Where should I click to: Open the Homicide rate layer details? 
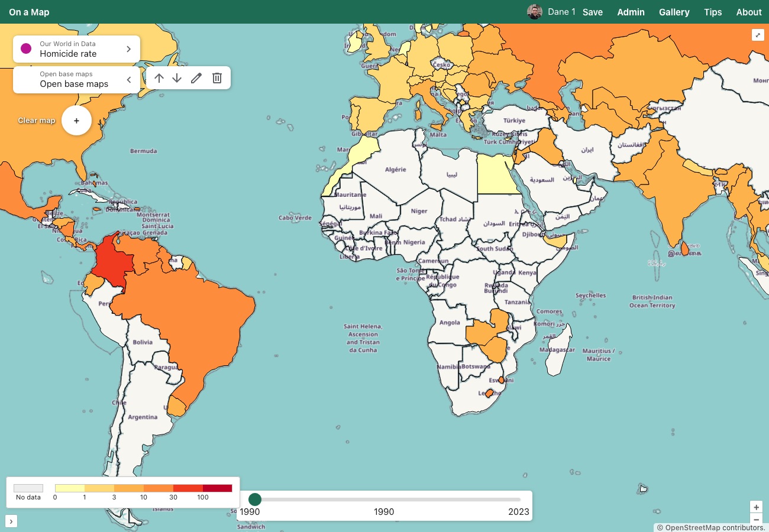[128, 48]
